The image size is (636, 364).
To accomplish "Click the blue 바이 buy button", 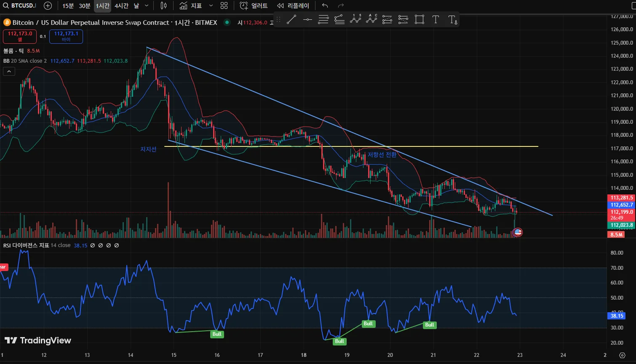I will [66, 37].
